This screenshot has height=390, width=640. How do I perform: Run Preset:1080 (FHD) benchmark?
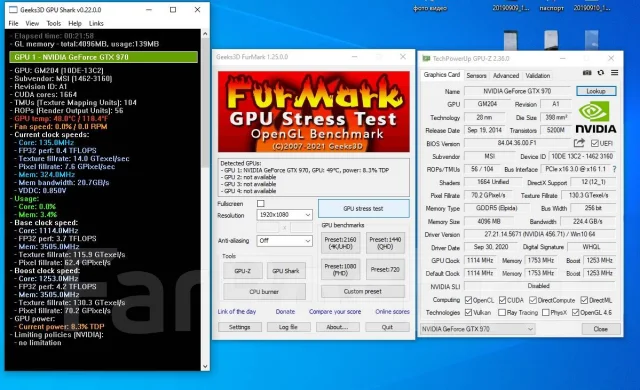(340, 269)
